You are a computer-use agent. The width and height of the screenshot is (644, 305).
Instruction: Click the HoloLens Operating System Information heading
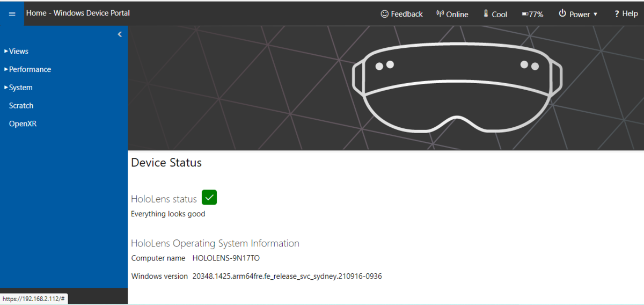215,243
